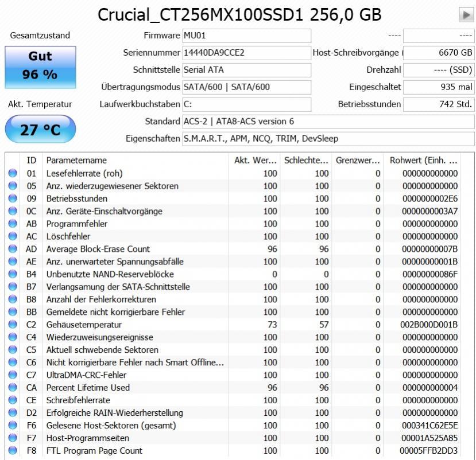
Task: Click the Betriebsstunden value 742 Std.
Action: [439, 104]
